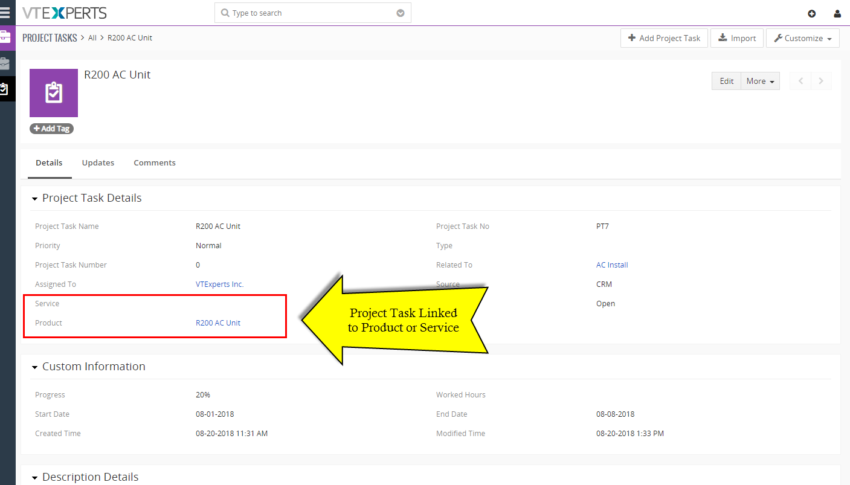
Task: Click the End Date value 08-08-2018
Action: [615, 414]
